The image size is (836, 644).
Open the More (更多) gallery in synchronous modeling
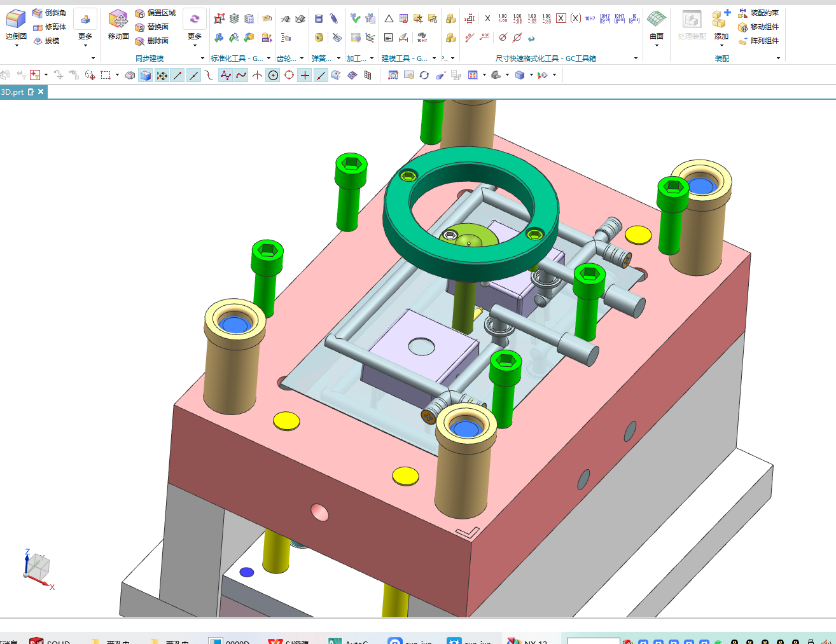click(x=195, y=27)
